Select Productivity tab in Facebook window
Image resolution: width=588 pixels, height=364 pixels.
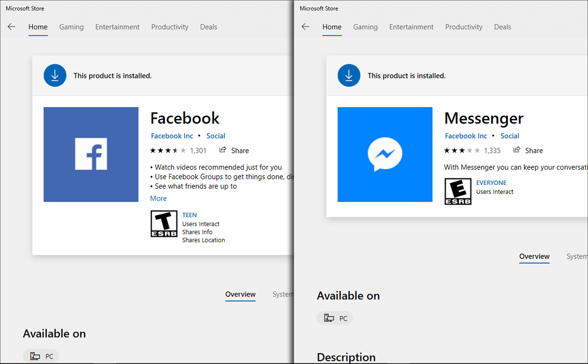170,27
